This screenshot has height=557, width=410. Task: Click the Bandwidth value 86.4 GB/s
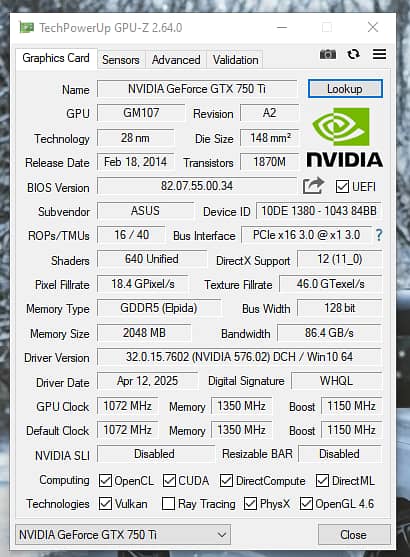[329, 333]
